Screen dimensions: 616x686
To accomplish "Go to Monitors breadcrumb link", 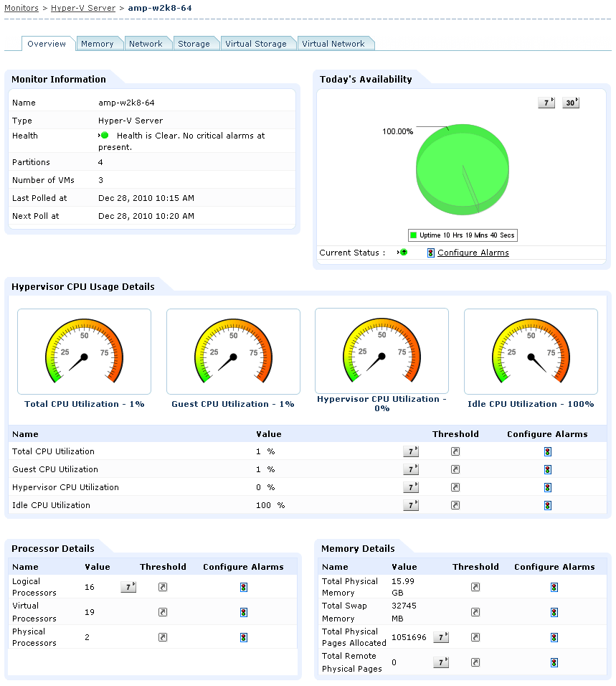I will pyautogui.click(x=22, y=8).
